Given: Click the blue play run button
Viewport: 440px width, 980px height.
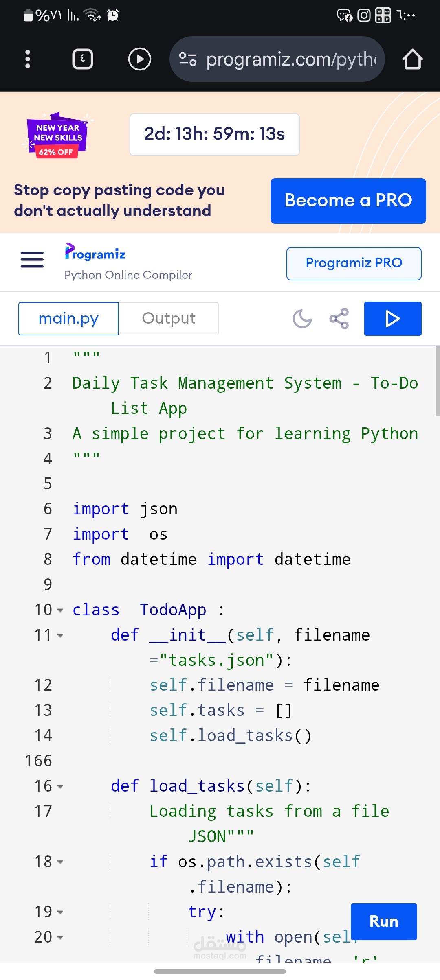Looking at the screenshot, I should tap(393, 319).
